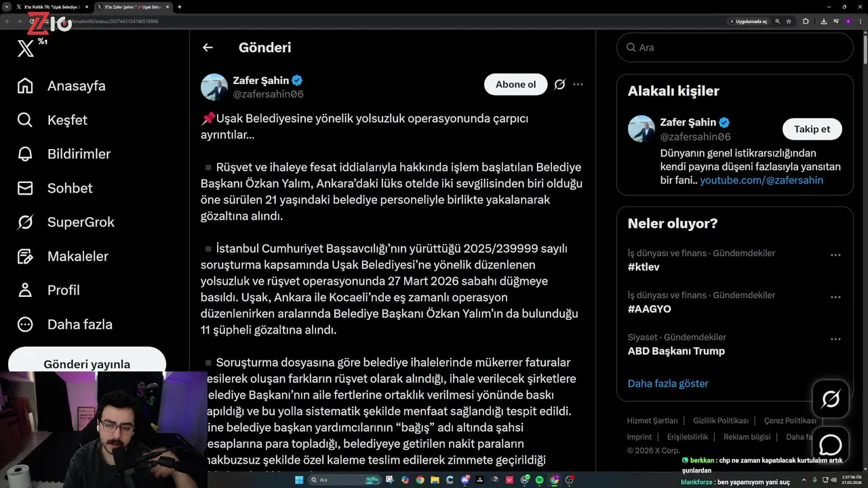Image resolution: width=868 pixels, height=488 pixels.
Task: Open more options for #ktlev trend
Action: [x=835, y=256]
